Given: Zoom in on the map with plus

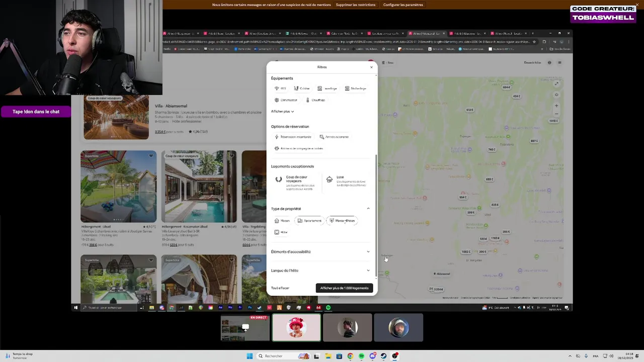Looking at the screenshot, I should point(556,106).
